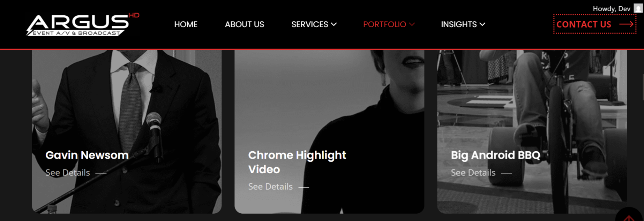
Task: Click the dash icon after Chrome Highlight See Details
Action: pyautogui.click(x=304, y=187)
